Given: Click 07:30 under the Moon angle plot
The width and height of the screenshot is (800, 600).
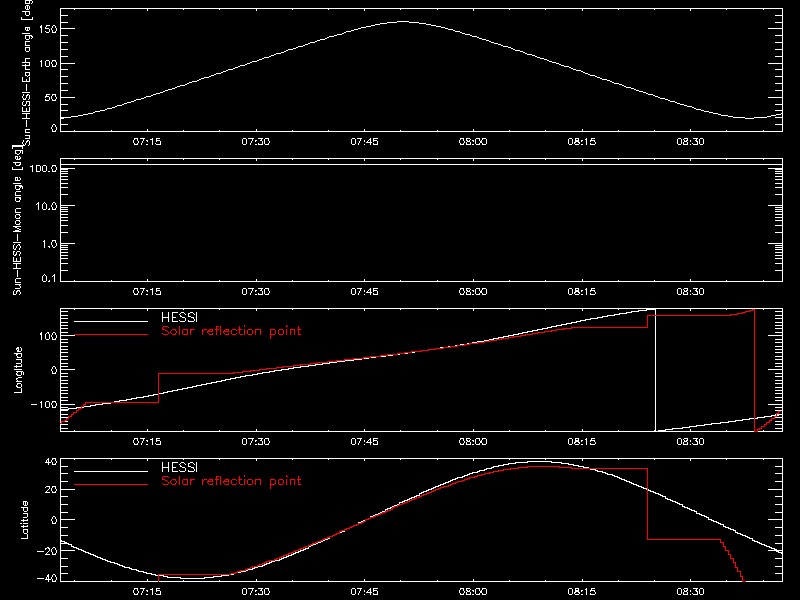Looking at the screenshot, I should click(256, 292).
